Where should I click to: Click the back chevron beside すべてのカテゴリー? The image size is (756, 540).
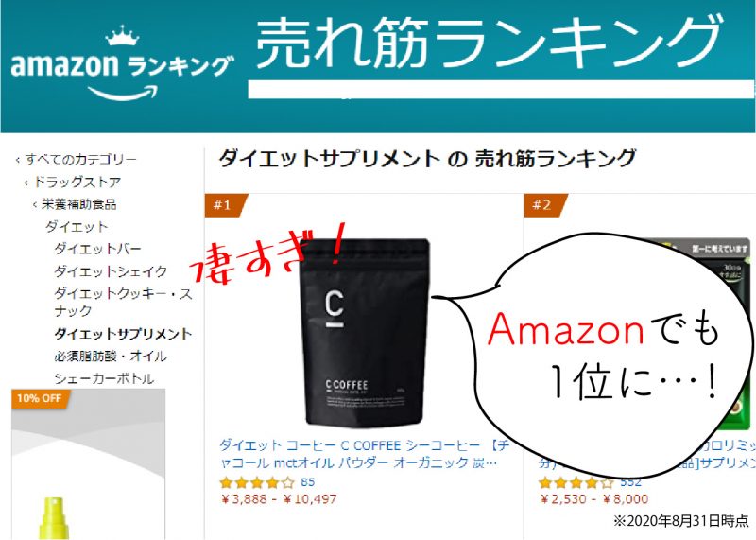18,160
